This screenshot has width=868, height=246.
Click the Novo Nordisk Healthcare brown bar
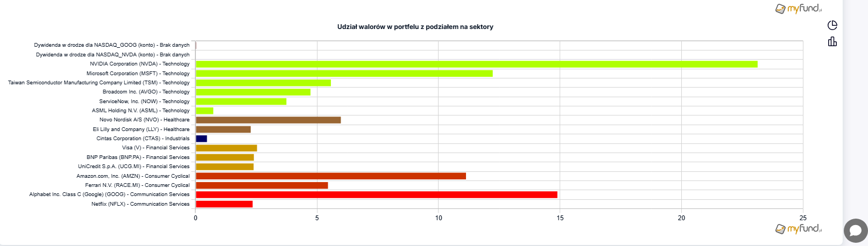pos(268,120)
